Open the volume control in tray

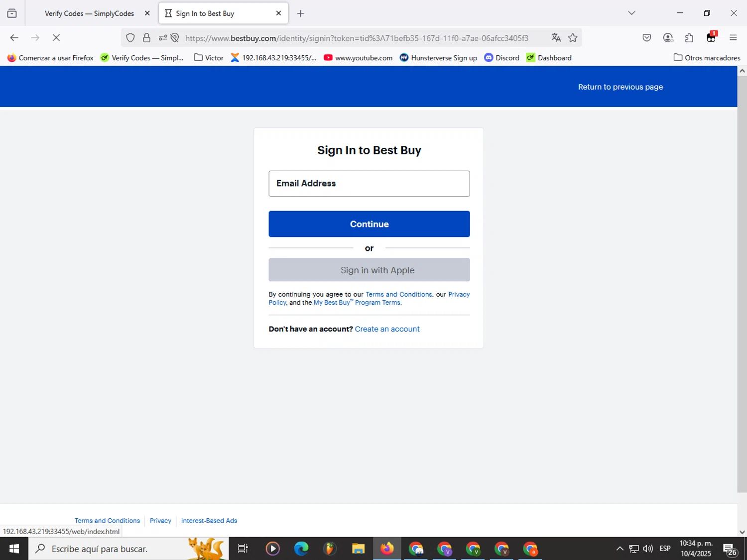tap(648, 549)
